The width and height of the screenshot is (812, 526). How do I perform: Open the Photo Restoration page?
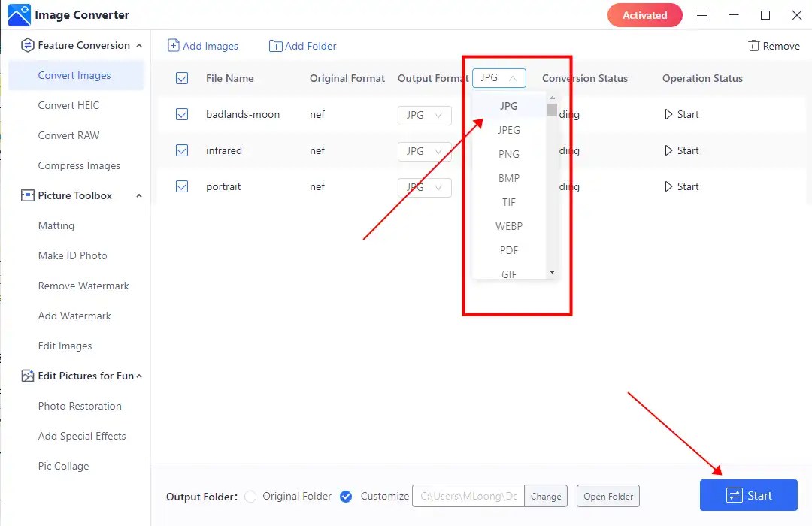79,406
